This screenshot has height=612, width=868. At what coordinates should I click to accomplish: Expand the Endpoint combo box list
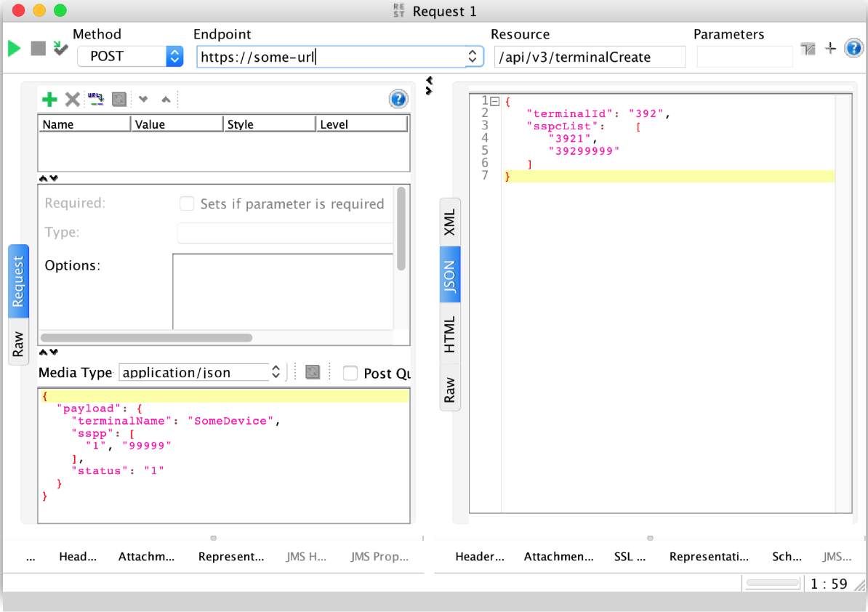coord(473,57)
